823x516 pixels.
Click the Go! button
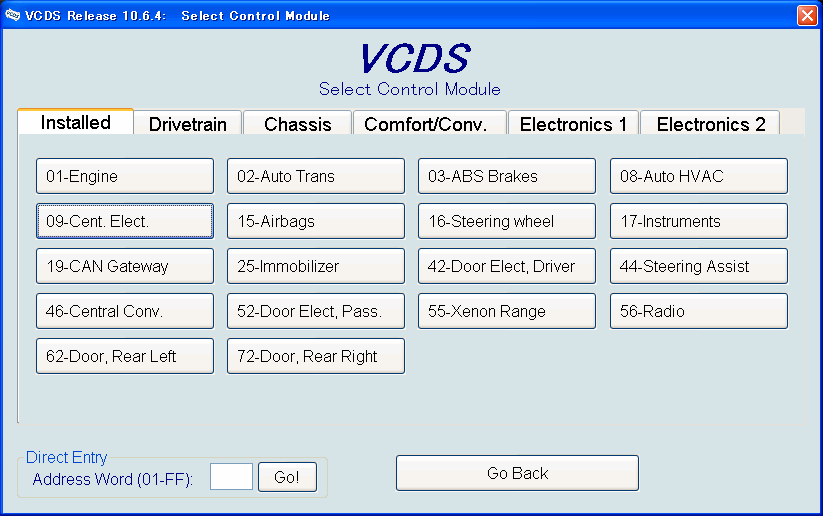point(287,477)
